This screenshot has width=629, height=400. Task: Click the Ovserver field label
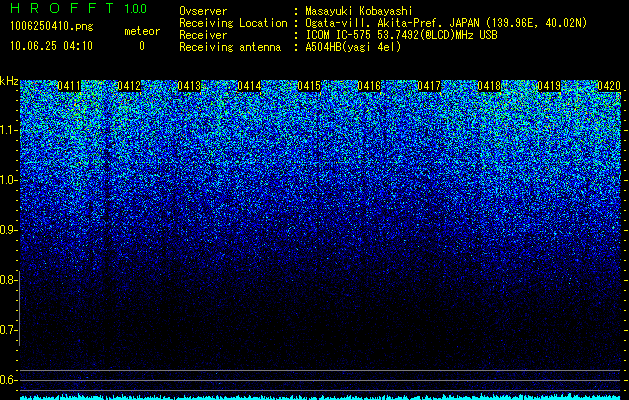203,11
